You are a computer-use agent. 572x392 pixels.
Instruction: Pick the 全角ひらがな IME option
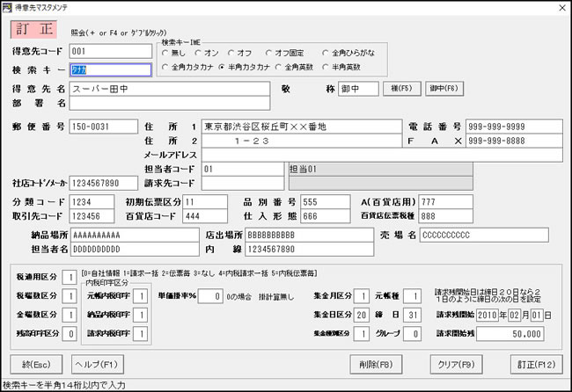(326, 53)
